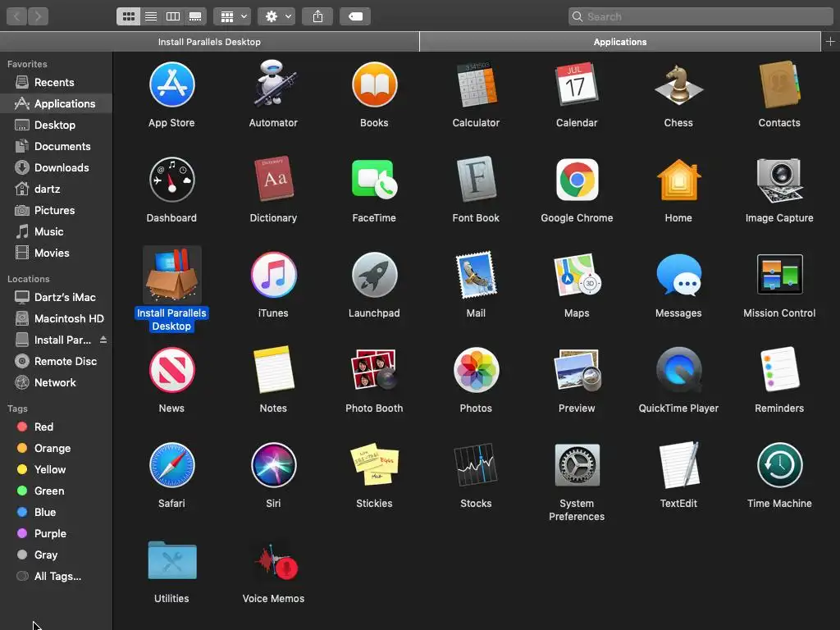Open the group-by arrangement dropdown
This screenshot has width=840, height=630.
[x=232, y=16]
